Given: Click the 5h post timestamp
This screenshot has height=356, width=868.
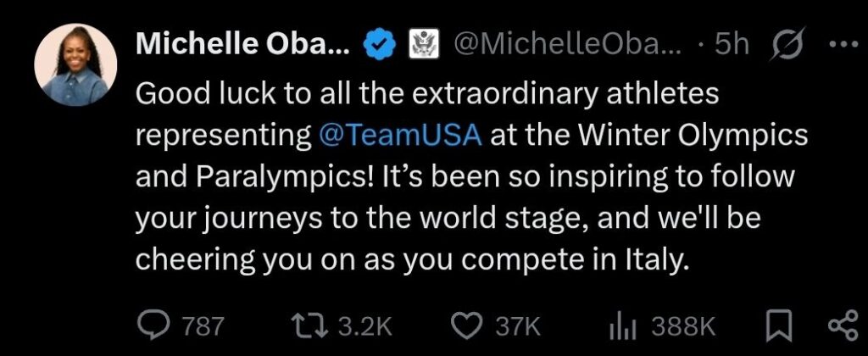Looking at the screenshot, I should 730,45.
